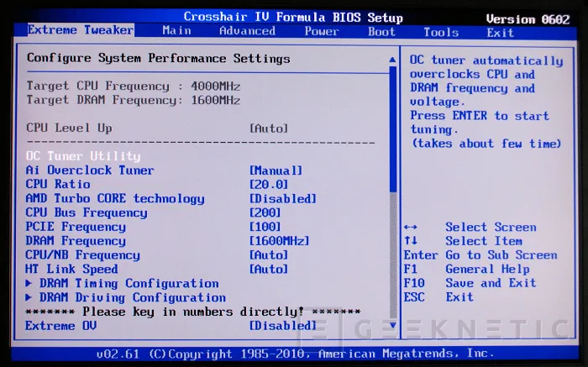Select the PCIE Frequency label
Viewport: 588px width, 367px height.
[x=76, y=227]
